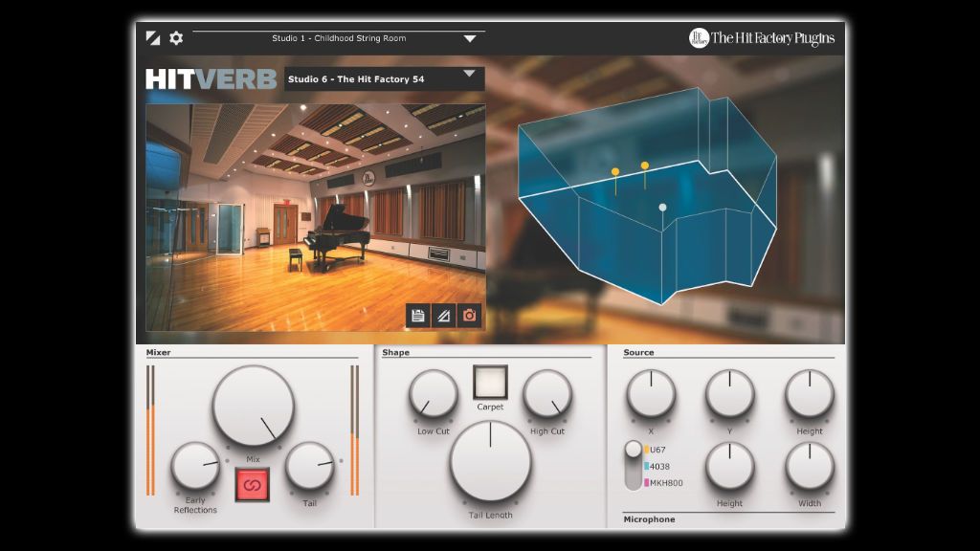Image resolution: width=980 pixels, height=551 pixels.
Task: Click the resize window icon in top bar
Action: (152, 38)
